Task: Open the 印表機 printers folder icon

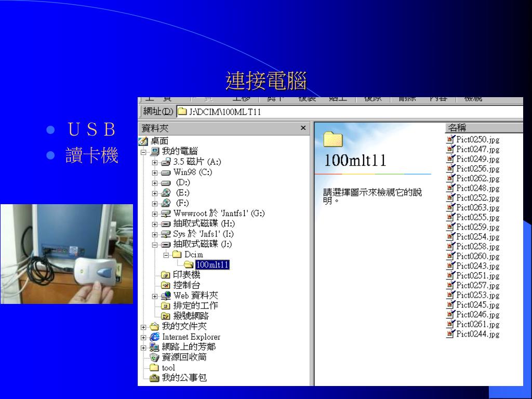Action: click(x=166, y=274)
